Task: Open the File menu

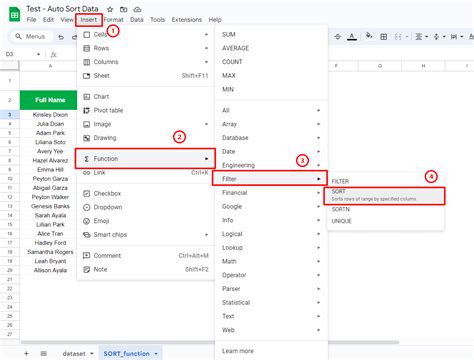Action: pyautogui.click(x=31, y=20)
